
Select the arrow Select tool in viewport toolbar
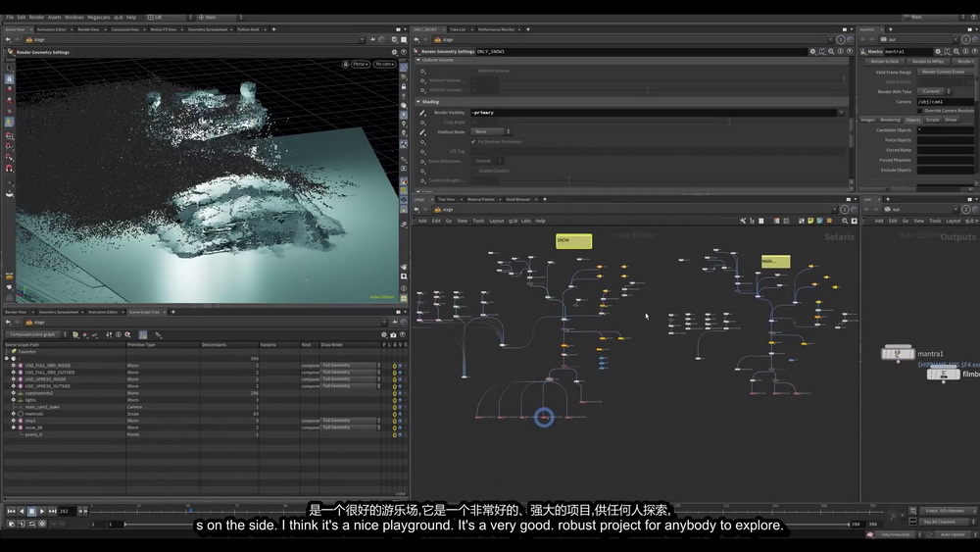10,68
